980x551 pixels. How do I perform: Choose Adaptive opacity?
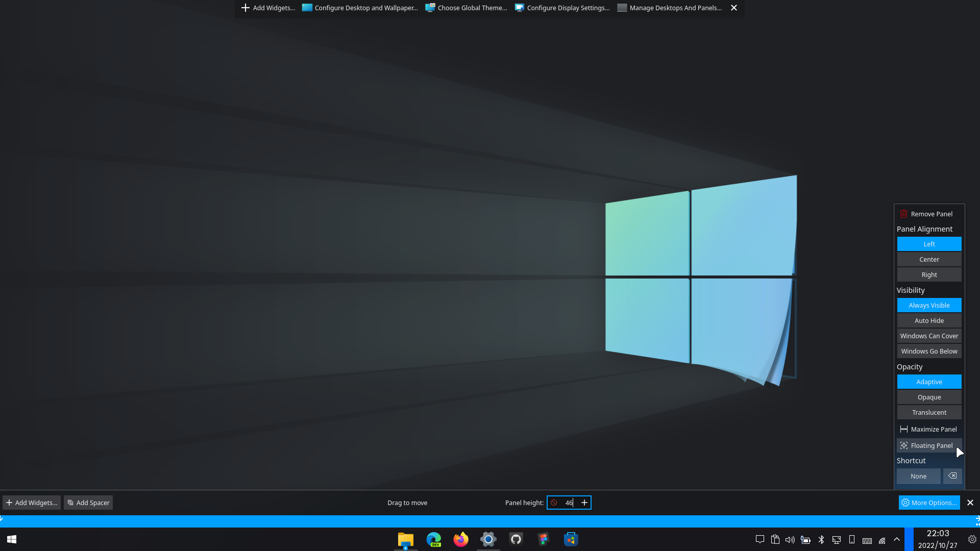tap(929, 382)
